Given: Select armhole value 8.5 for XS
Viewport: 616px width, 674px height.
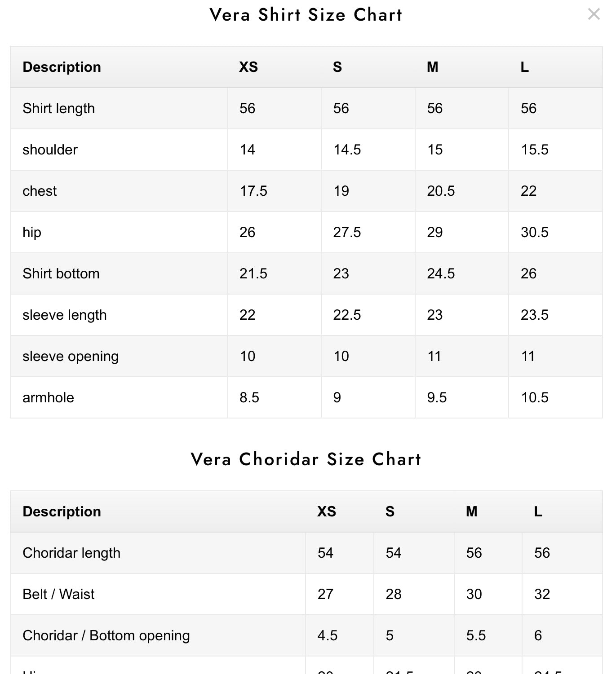Looking at the screenshot, I should [x=249, y=397].
